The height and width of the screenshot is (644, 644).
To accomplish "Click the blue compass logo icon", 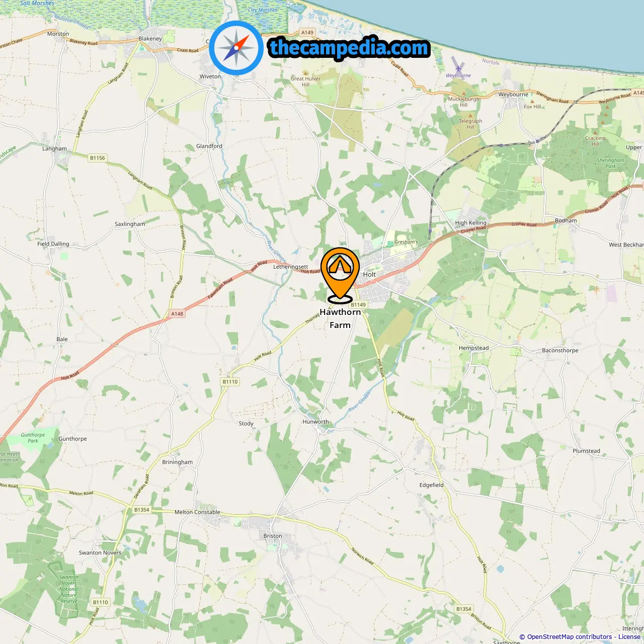I will click(x=236, y=48).
